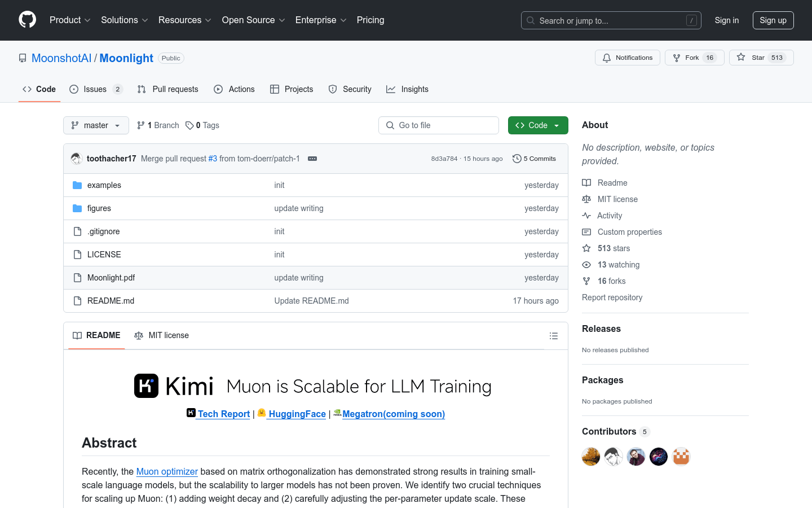
Task: Click the figures folder icon
Action: pos(77,208)
